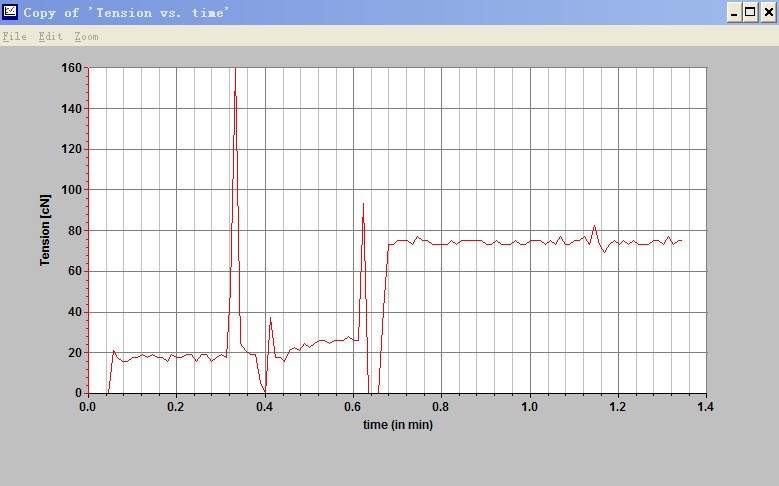Viewport: 779px width, 486px height.
Task: Click the small bump near 1.15 min
Action: point(595,227)
